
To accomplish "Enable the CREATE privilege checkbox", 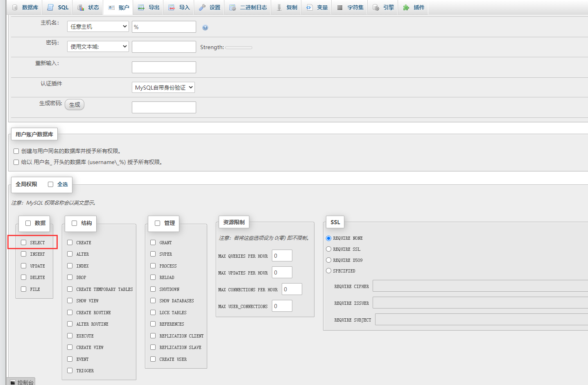I will pos(70,243).
